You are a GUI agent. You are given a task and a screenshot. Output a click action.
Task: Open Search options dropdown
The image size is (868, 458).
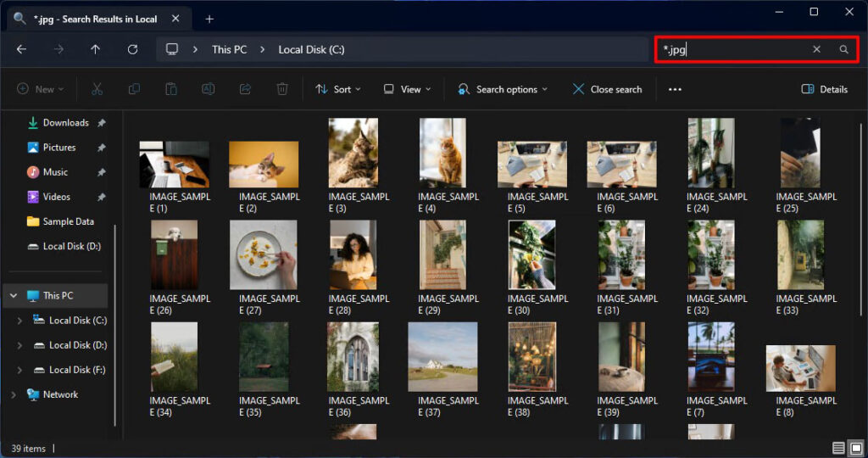point(503,89)
